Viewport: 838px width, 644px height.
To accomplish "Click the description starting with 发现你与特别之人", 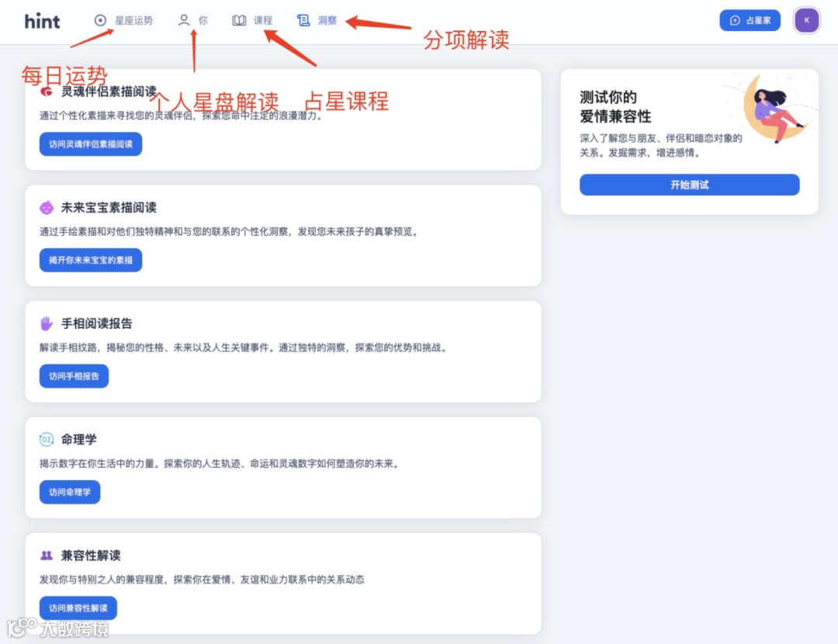I will 202,580.
